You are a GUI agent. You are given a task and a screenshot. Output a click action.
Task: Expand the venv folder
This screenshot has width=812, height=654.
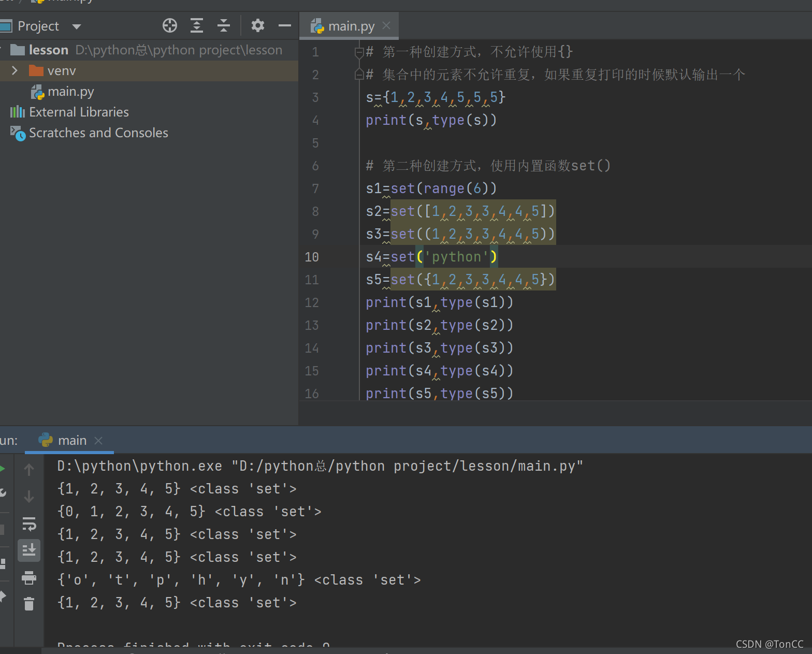15,70
